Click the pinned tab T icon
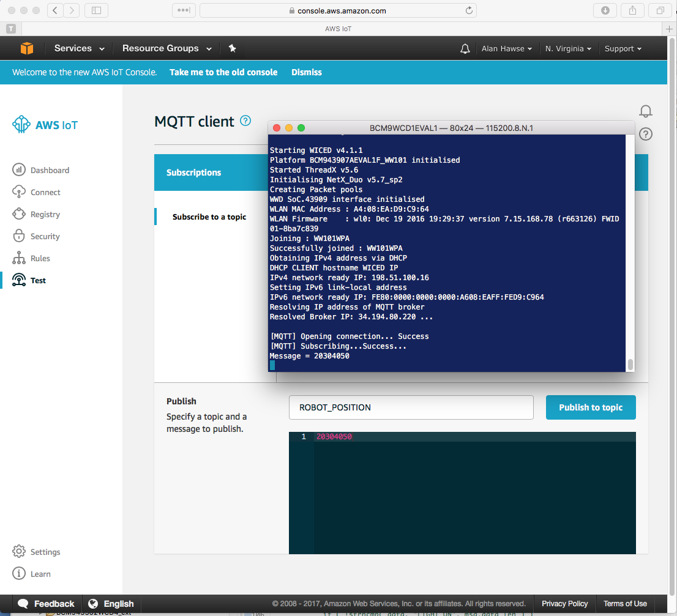 pos(11,29)
